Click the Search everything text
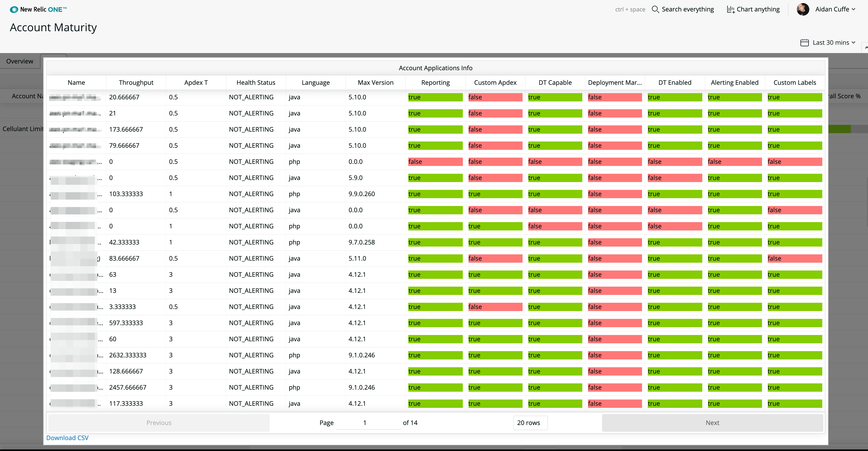The image size is (868, 451). tap(687, 9)
